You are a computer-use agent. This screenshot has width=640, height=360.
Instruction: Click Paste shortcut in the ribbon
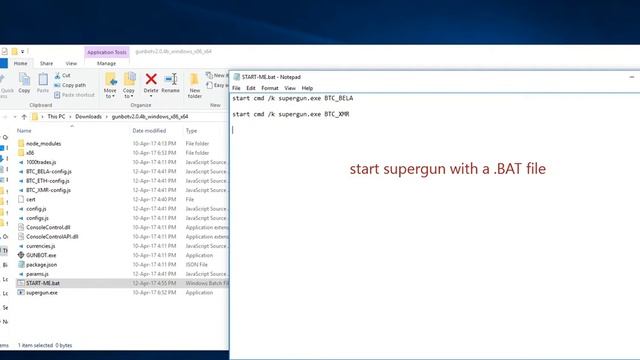[74, 95]
